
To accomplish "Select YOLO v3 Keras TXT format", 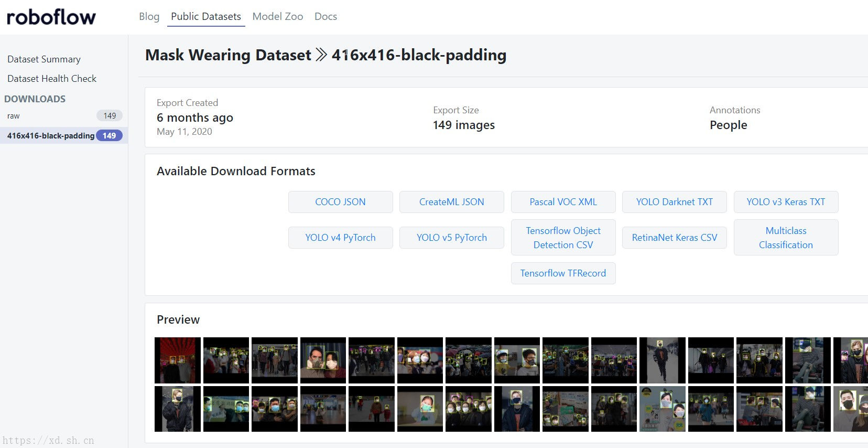I will (x=786, y=202).
